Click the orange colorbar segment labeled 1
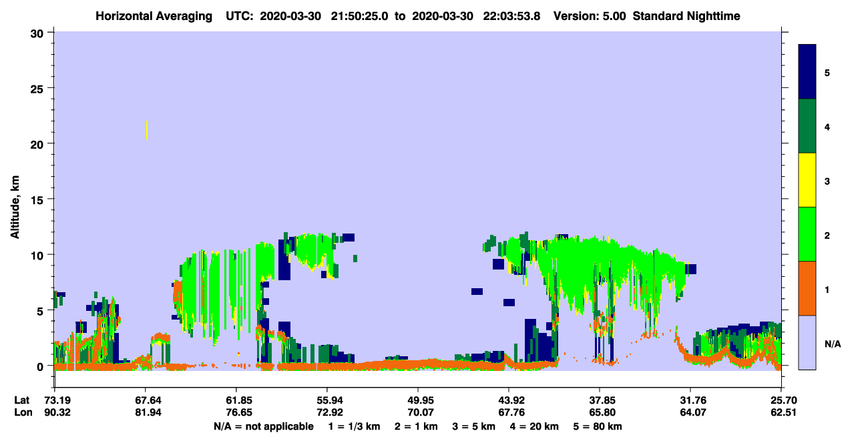 [807, 288]
